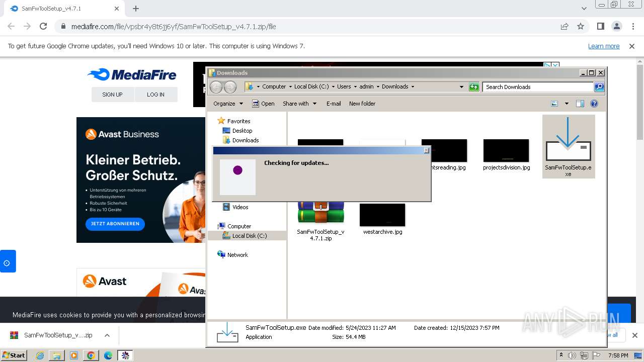Viewport: 644px width, 362px height.
Task: Bookmark this page with the star icon
Action: coord(581,26)
